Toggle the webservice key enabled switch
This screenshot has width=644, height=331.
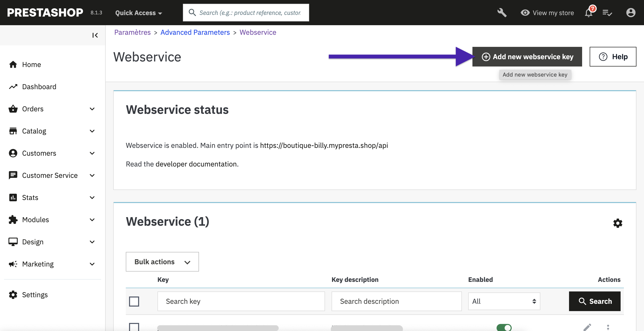click(504, 327)
